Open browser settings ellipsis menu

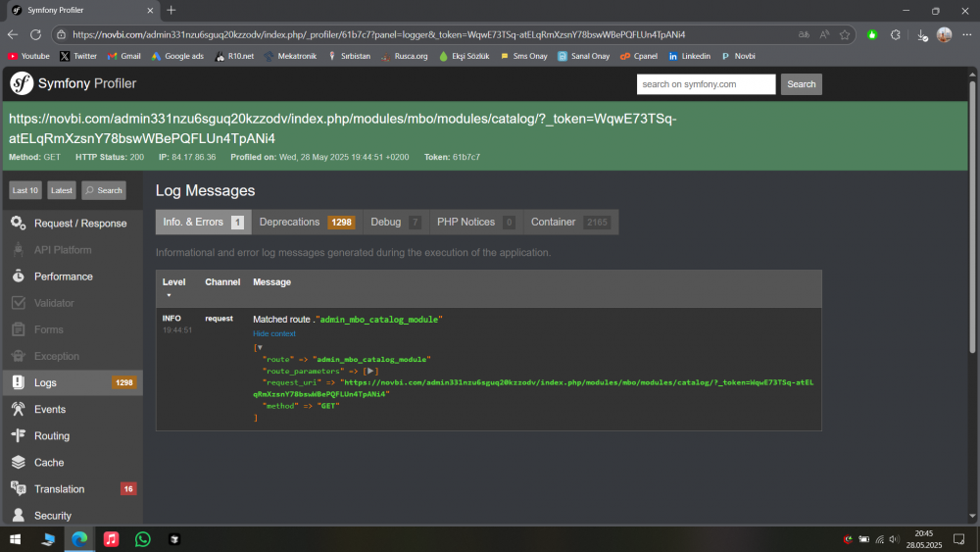click(x=967, y=35)
